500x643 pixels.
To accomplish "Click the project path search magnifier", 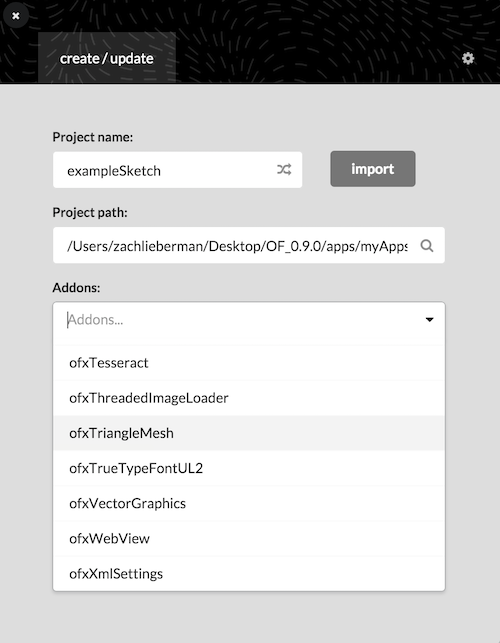I will pos(427,246).
